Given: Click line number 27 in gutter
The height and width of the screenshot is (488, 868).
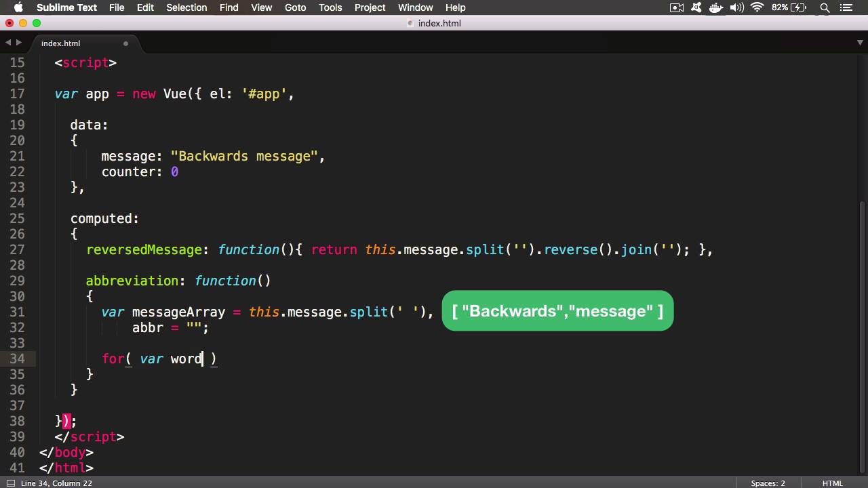Looking at the screenshot, I should click(x=17, y=249).
